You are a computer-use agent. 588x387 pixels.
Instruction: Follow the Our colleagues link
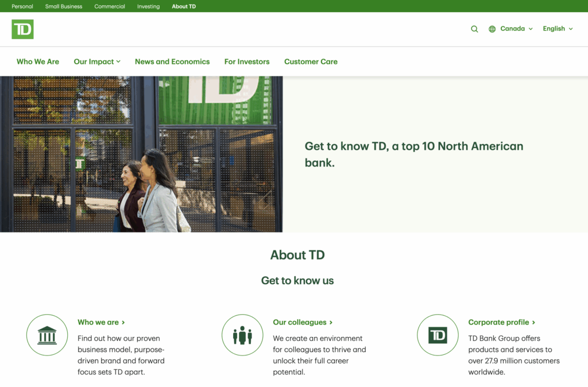click(303, 322)
